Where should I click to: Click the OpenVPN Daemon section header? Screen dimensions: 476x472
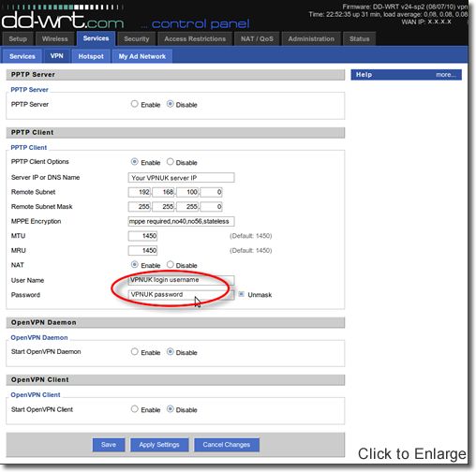coord(175,322)
